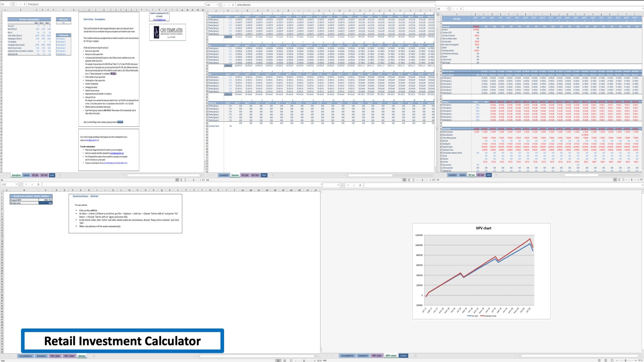Adjust the zoom slider in the NPV chart window
Viewport: 644px width, 362px height.
(x=626, y=360)
